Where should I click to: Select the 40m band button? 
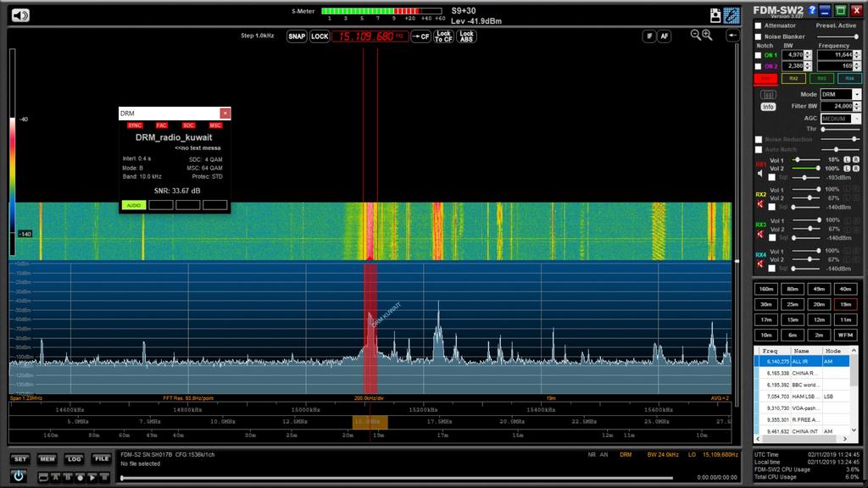[x=845, y=290]
